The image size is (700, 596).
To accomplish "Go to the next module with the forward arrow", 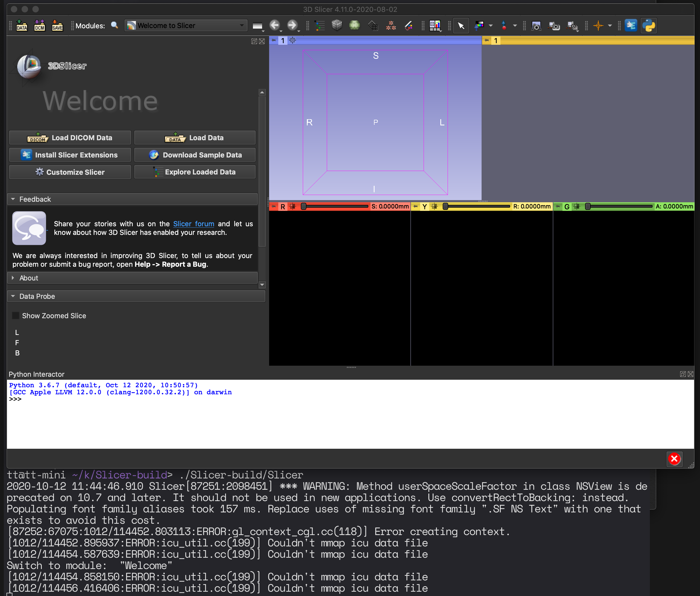I will [292, 25].
